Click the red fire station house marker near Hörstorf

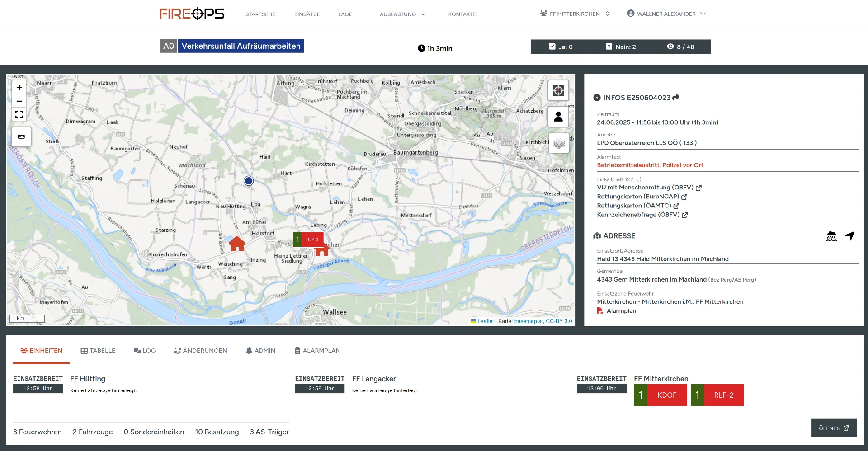click(237, 244)
